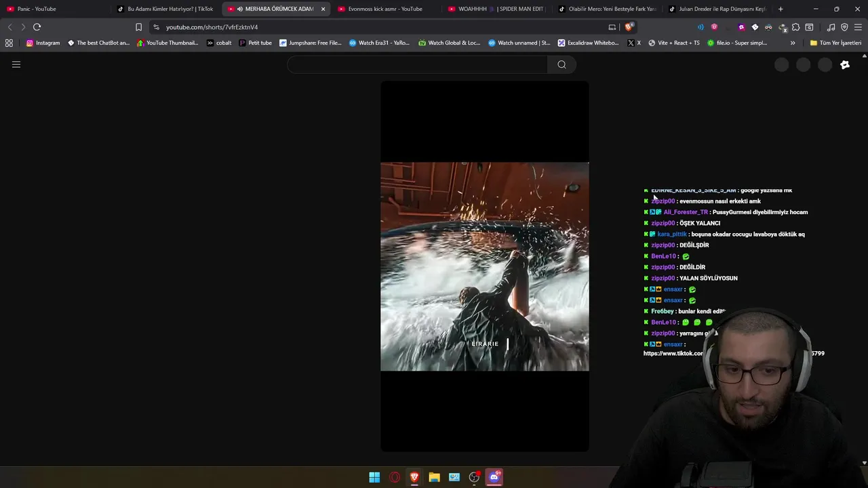Click the Brave Shields lion icon

629,27
